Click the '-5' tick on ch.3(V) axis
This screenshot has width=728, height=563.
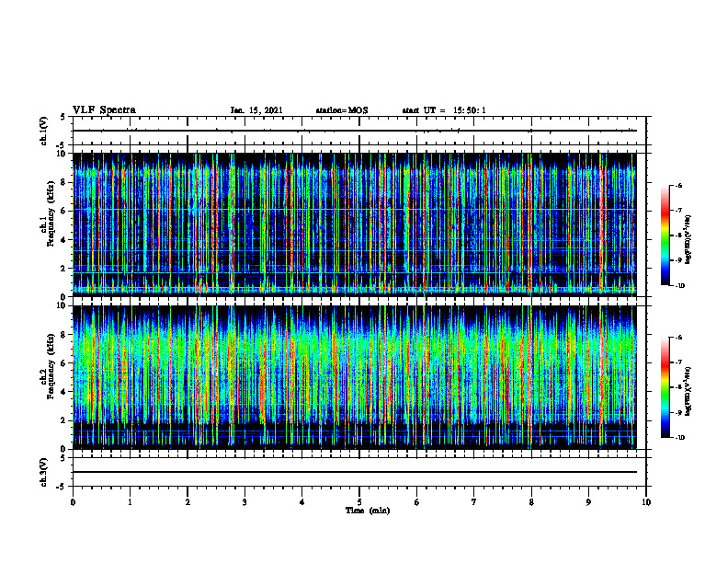63,487
